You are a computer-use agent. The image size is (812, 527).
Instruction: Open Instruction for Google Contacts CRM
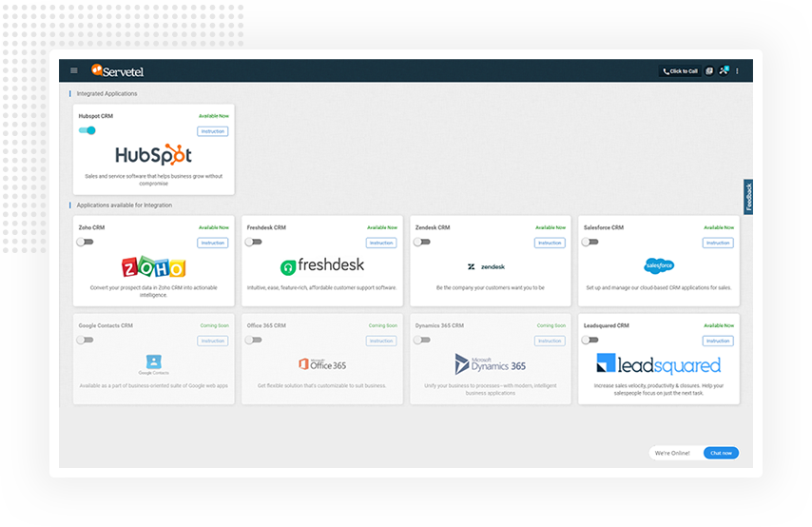coord(213,341)
